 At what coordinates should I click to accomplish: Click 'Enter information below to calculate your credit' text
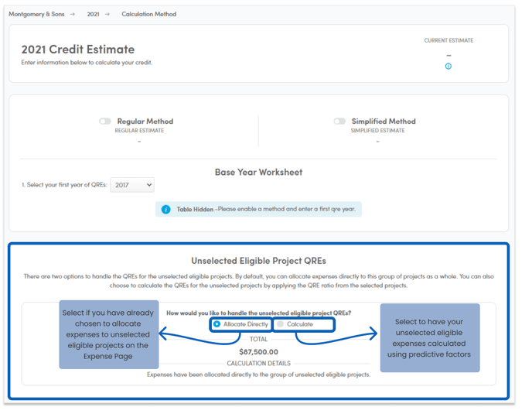87,63
